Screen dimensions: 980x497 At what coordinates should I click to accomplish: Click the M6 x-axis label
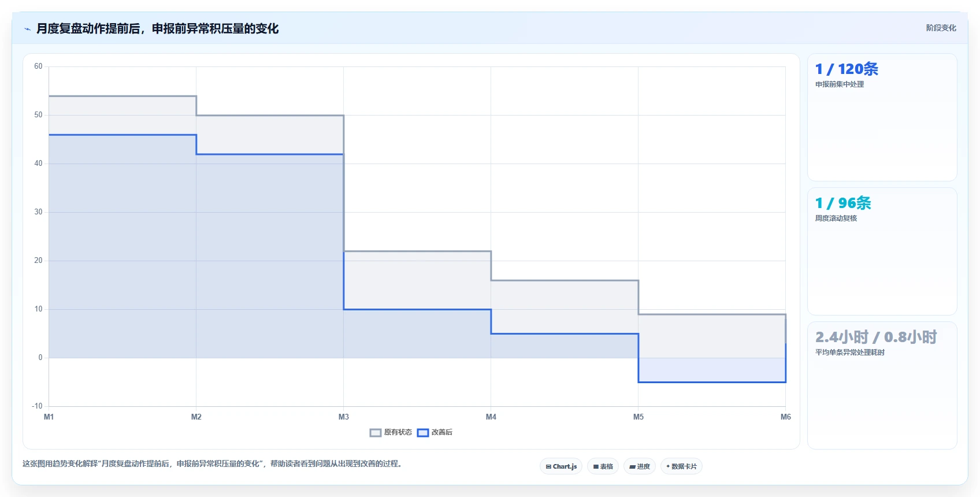tap(786, 417)
